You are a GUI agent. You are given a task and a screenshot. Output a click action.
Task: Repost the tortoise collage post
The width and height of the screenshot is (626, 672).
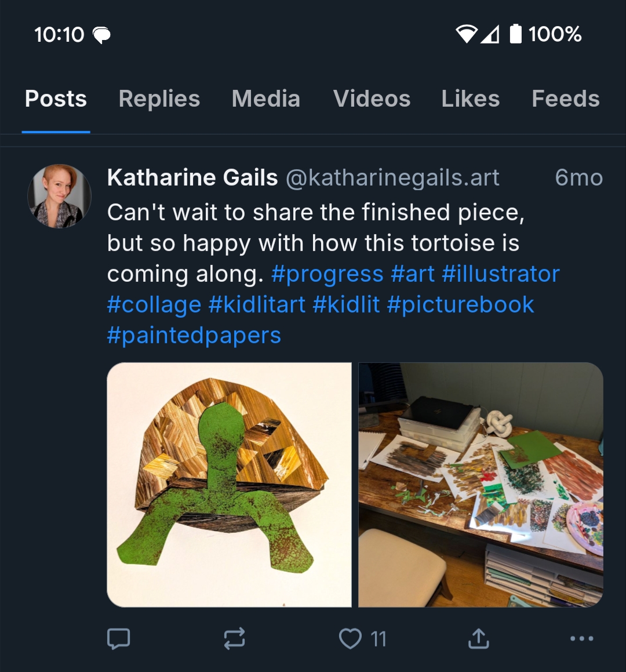(x=234, y=638)
